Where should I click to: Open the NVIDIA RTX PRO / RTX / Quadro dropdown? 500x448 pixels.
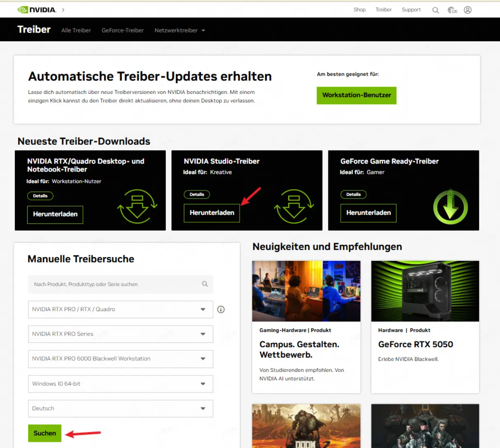tap(120, 310)
